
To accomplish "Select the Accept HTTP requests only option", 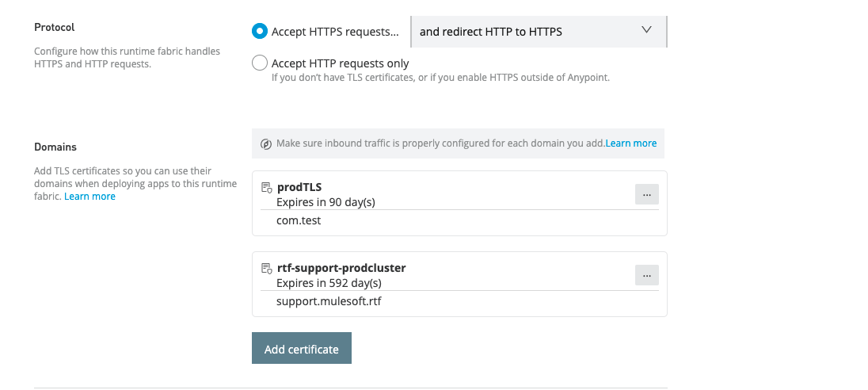I will [260, 63].
